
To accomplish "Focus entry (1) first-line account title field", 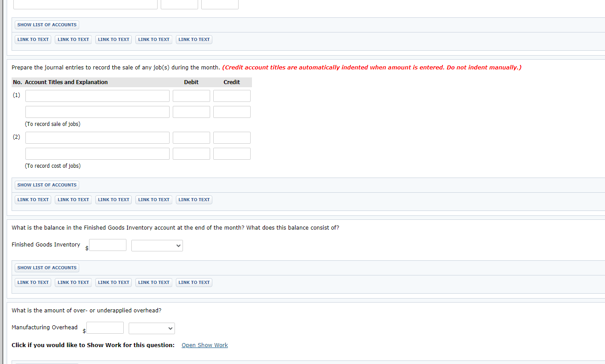I will click(x=97, y=96).
